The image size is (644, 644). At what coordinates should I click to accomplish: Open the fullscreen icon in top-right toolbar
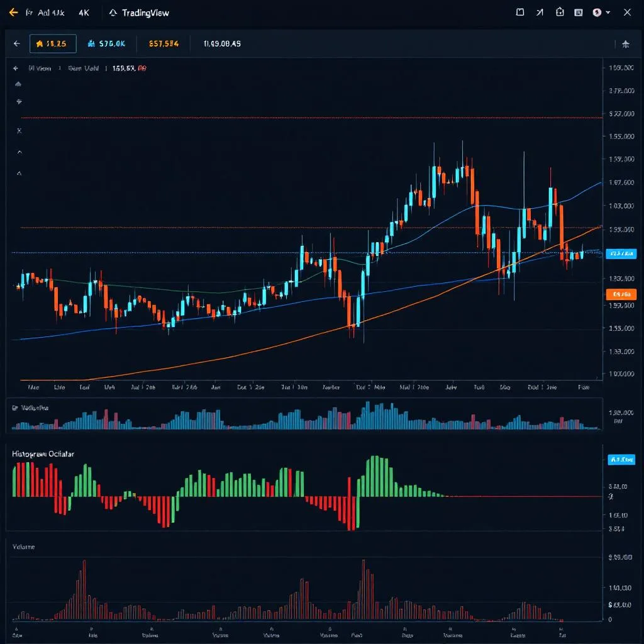519,12
